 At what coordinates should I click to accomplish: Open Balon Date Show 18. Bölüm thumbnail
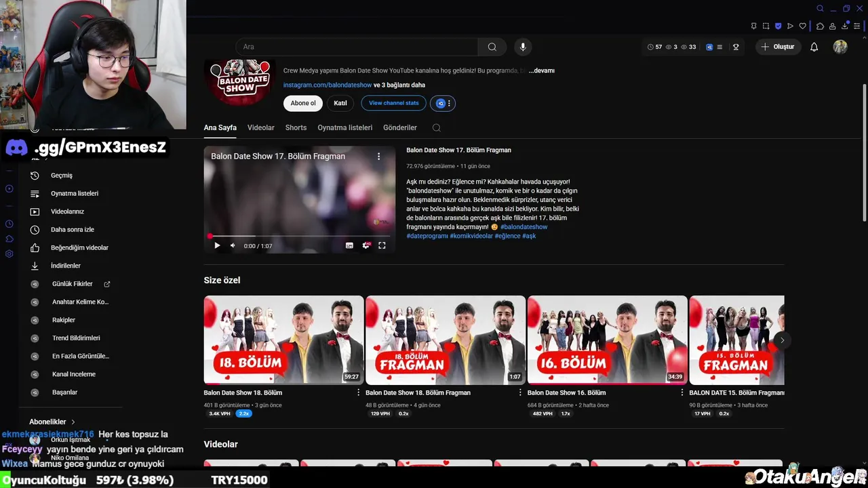(x=283, y=340)
